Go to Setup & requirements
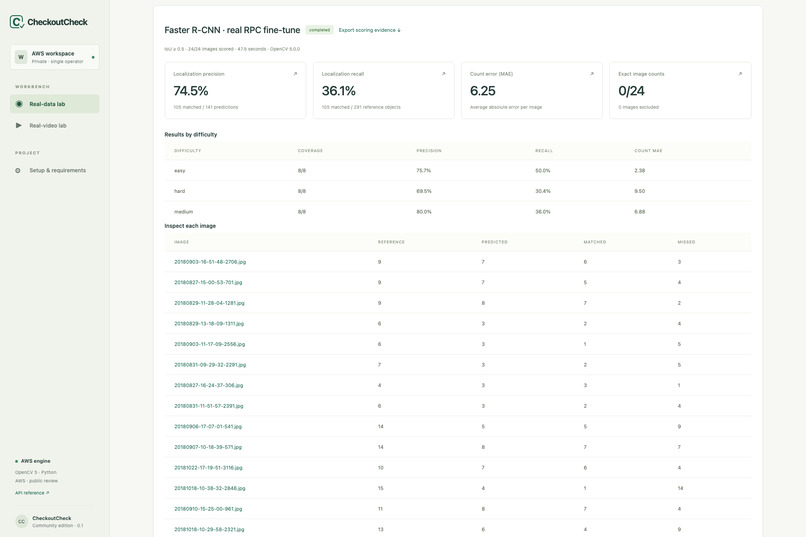806x537 pixels. pos(54,171)
